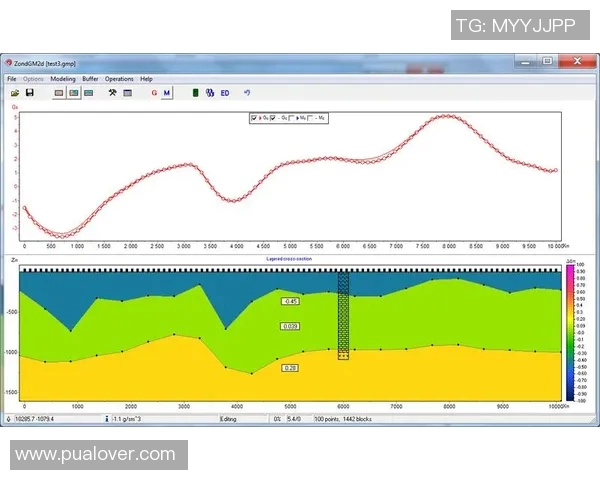
Task: Enable the last unchecked graph legend checkbox
Action: pos(310,118)
